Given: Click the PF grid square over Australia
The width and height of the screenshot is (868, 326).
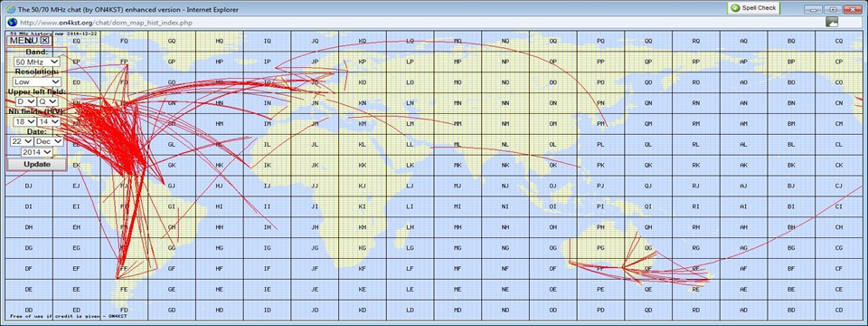Looking at the screenshot, I should pyautogui.click(x=600, y=268).
